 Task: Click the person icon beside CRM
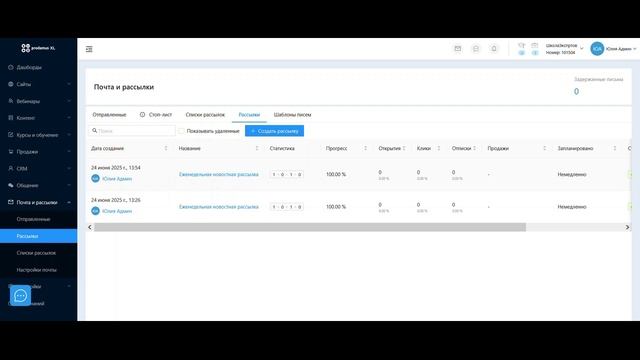coord(11,168)
